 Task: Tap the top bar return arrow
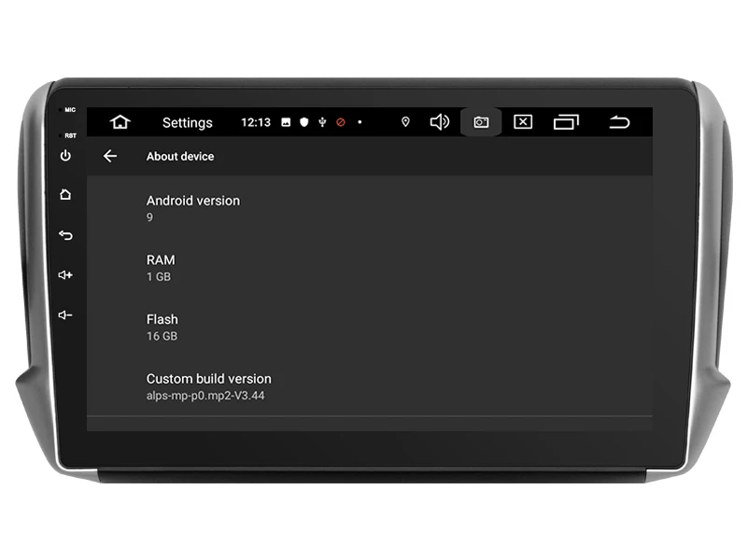pyautogui.click(x=619, y=122)
